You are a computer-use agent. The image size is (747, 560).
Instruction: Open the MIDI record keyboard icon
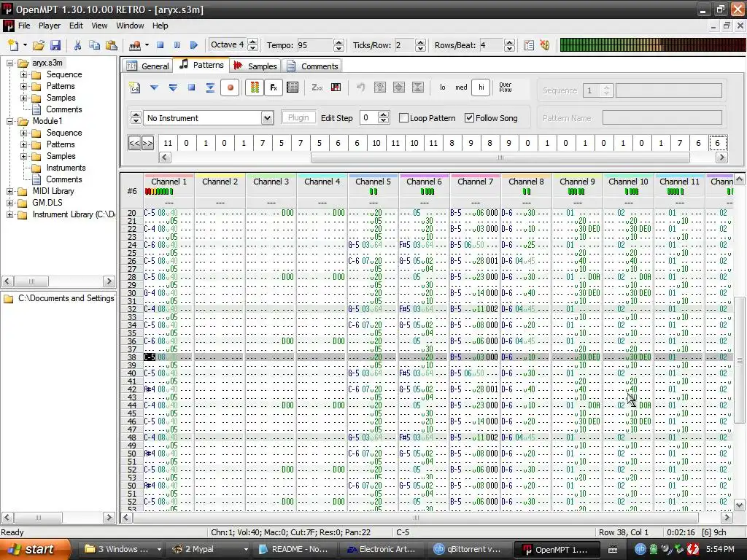click(135, 45)
